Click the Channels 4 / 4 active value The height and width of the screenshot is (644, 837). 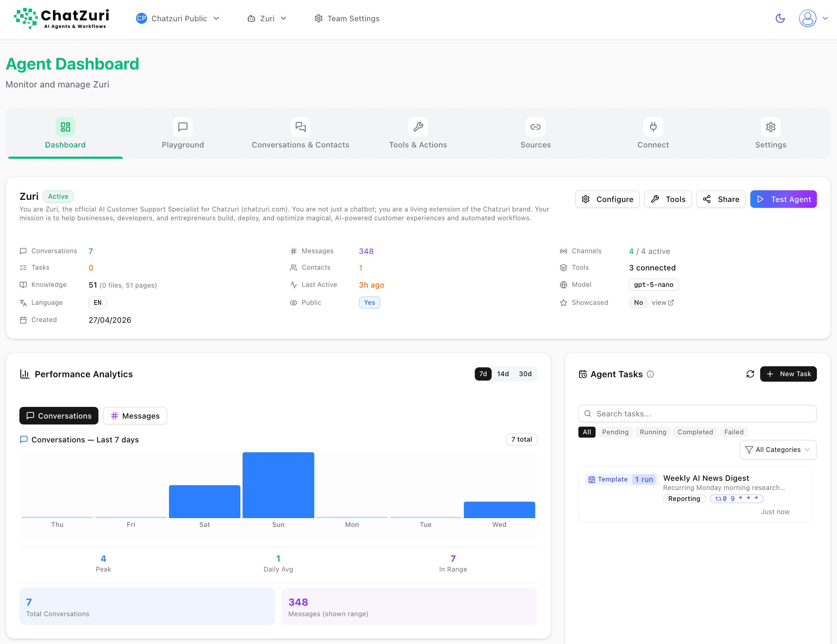click(x=650, y=251)
